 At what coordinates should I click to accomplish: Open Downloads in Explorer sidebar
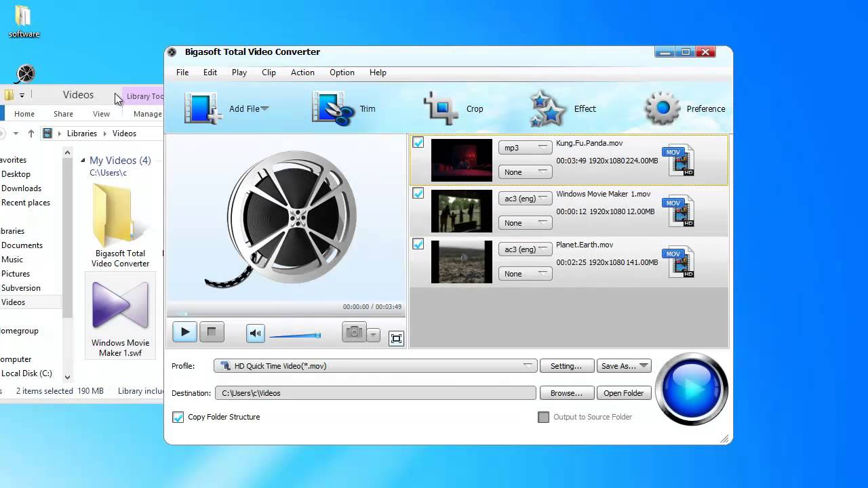21,188
